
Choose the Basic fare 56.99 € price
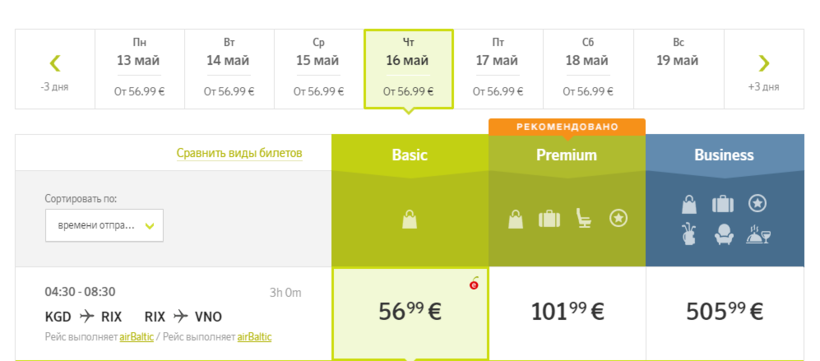tap(410, 313)
